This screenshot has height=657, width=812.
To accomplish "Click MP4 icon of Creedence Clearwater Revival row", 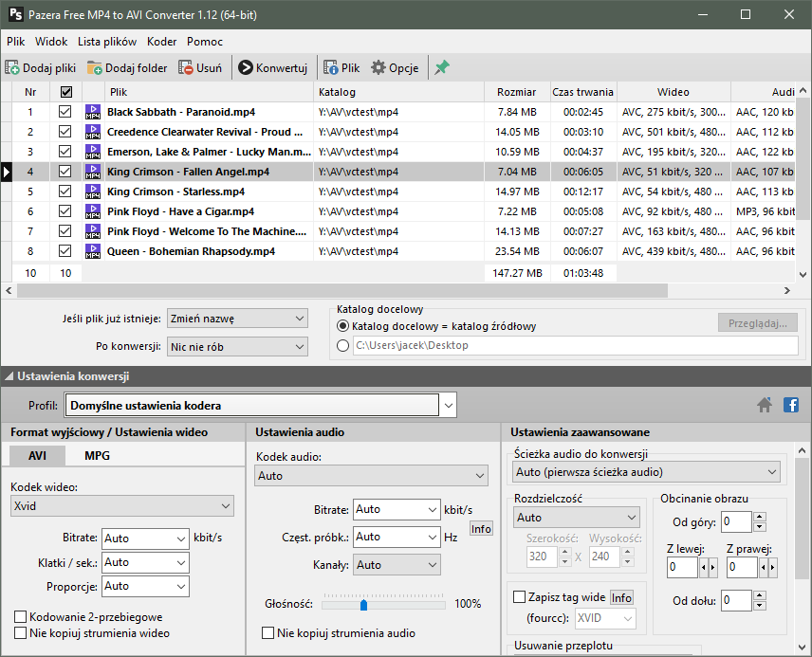I will (93, 132).
